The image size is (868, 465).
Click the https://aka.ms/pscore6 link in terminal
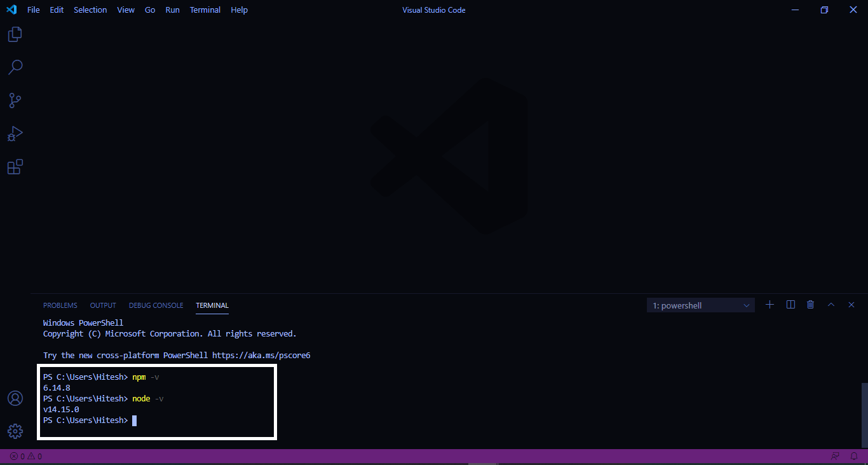pyautogui.click(x=261, y=356)
